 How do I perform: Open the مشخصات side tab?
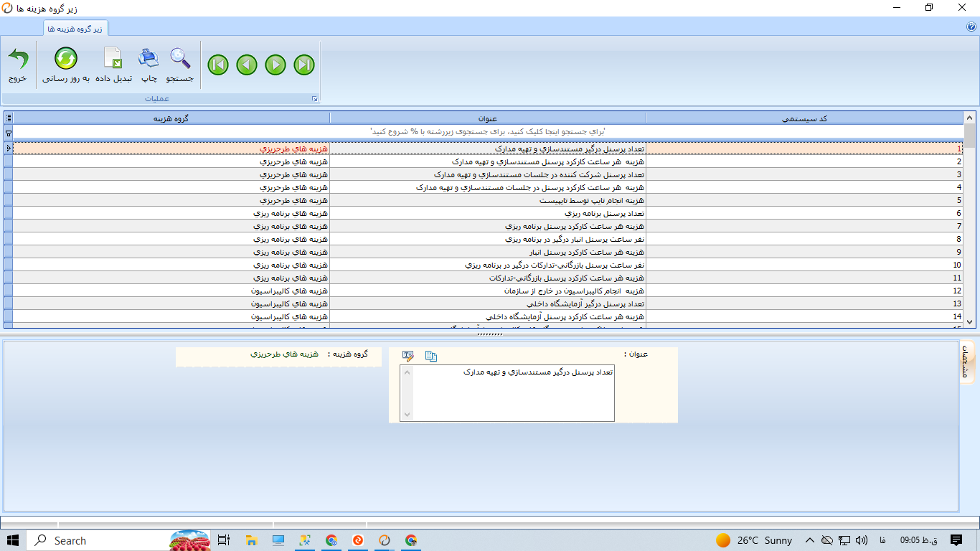tap(966, 363)
